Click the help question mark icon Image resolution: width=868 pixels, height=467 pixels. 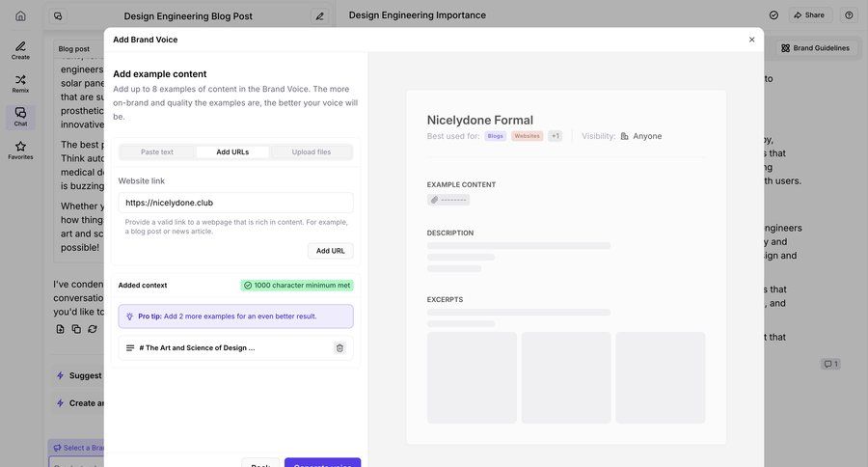point(849,15)
